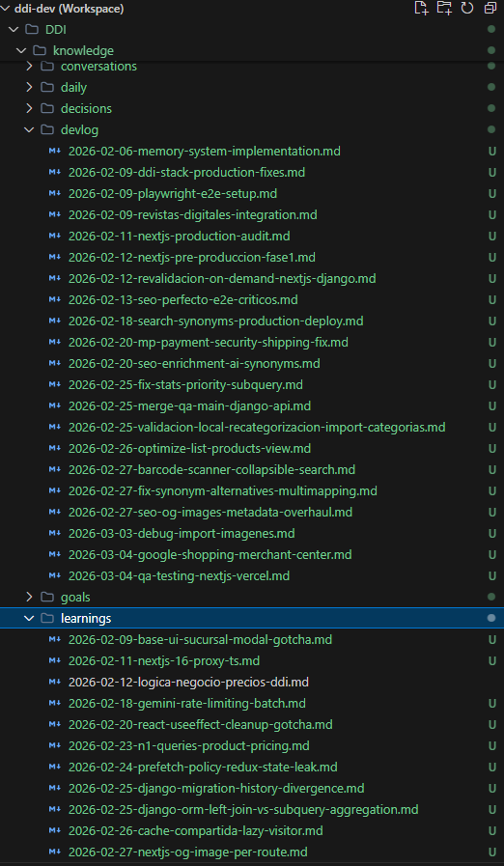504x866 pixels.
Task: Click markdown icon of fix-stats-priority-subquery.md
Action: [x=55, y=384]
